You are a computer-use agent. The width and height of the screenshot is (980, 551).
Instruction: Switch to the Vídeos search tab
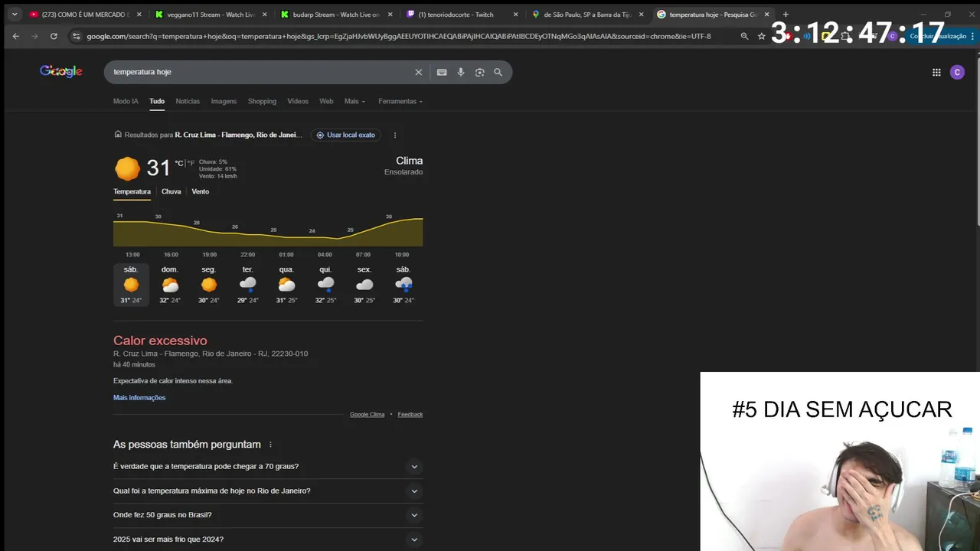tap(298, 101)
